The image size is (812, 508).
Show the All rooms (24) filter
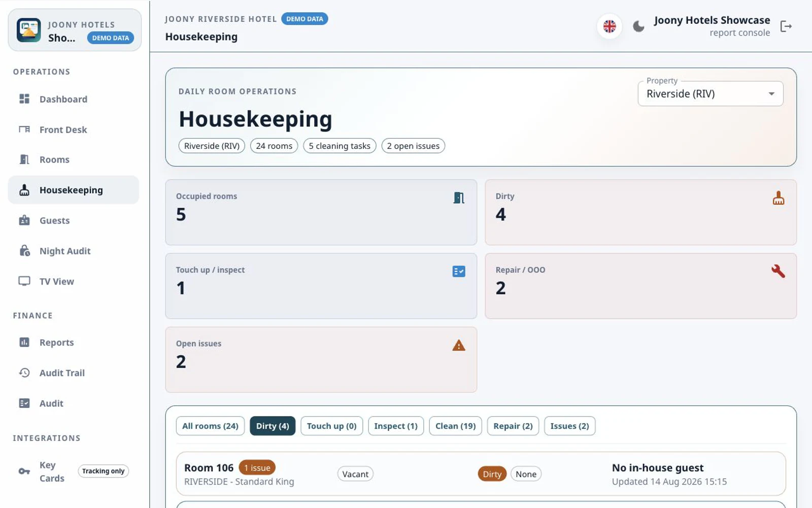(x=210, y=426)
